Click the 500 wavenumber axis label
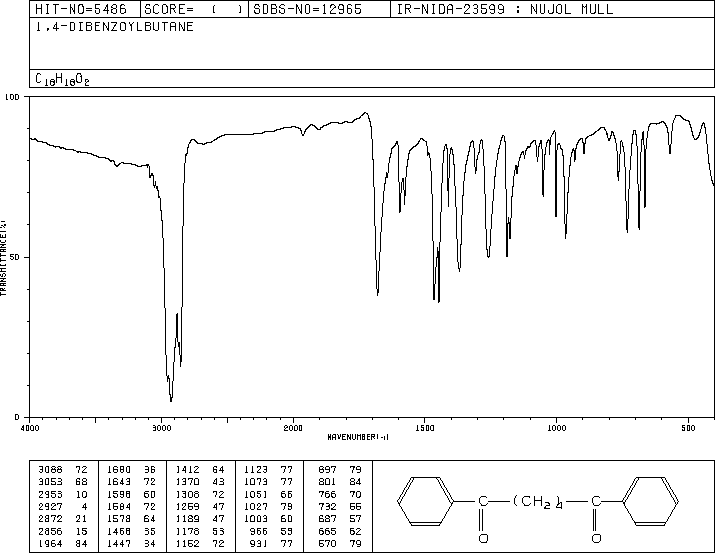The image size is (715, 553). 688,428
